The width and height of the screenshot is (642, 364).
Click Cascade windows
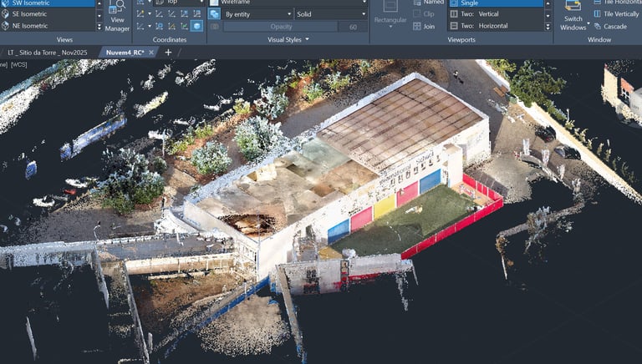pyautogui.click(x=610, y=26)
